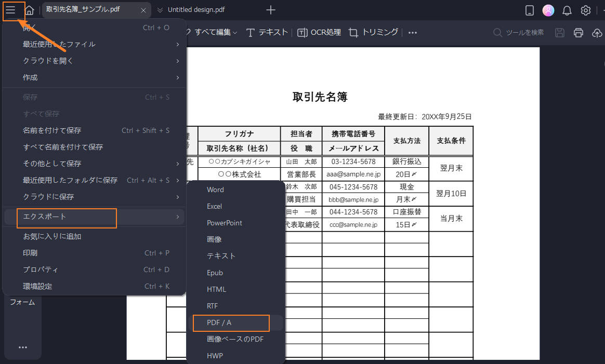Click the search ツールを検索 icon
Screen dimensions: 605x364
497,32
